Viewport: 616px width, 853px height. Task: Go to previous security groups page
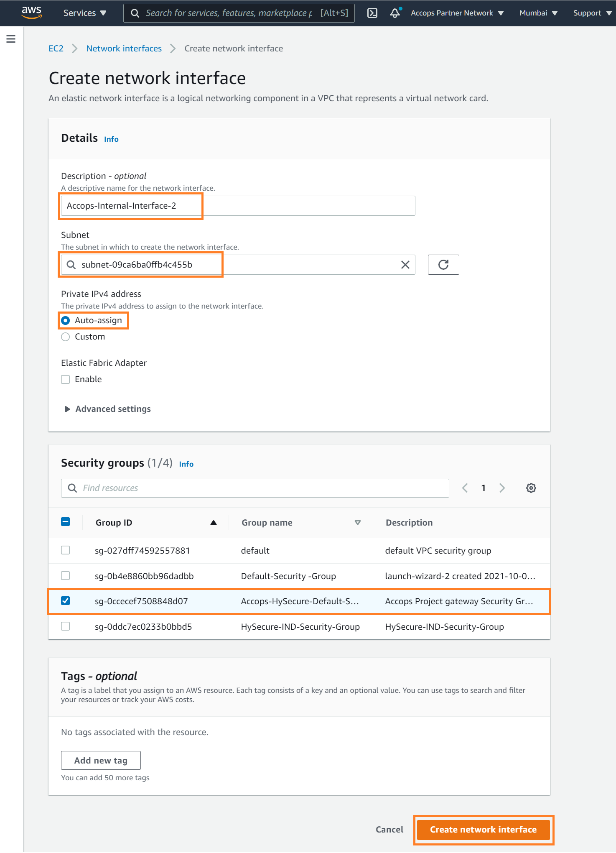pyautogui.click(x=465, y=488)
